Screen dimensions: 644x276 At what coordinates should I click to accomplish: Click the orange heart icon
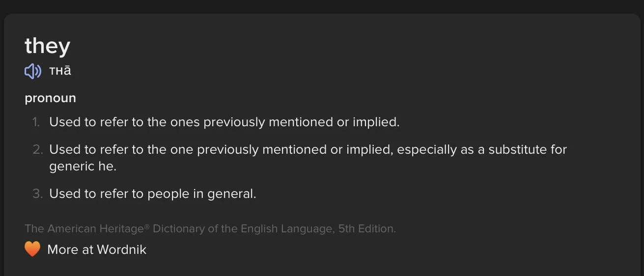(x=32, y=249)
